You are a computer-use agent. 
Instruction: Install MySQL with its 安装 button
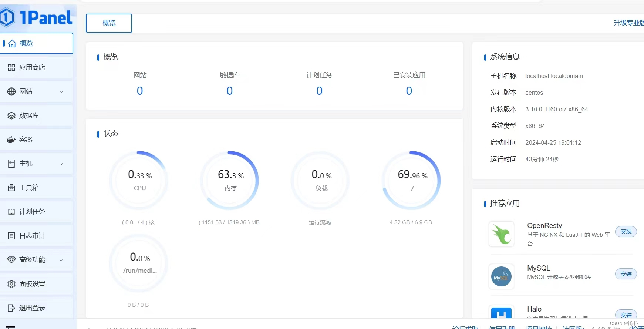tap(626, 274)
